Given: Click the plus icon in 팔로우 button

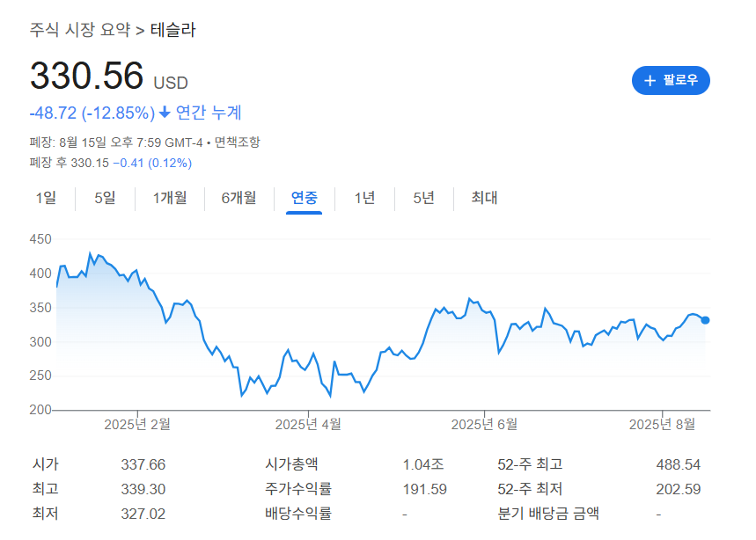Looking at the screenshot, I should (x=650, y=80).
